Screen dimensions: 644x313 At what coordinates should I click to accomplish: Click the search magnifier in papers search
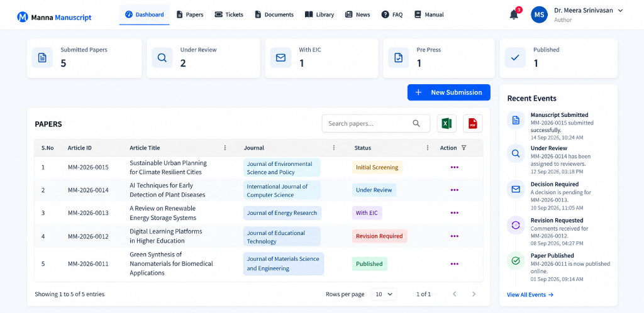[416, 123]
